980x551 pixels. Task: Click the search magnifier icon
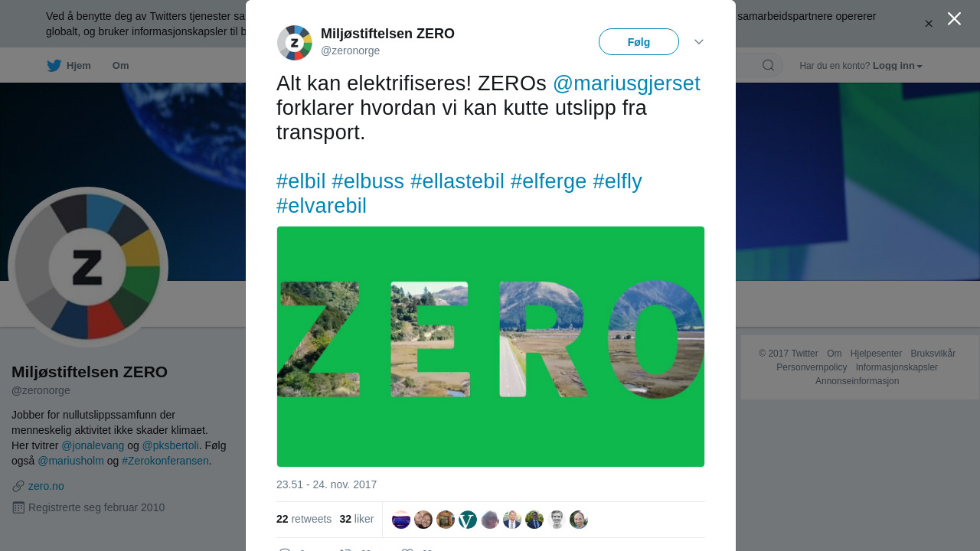pyautogui.click(x=768, y=65)
